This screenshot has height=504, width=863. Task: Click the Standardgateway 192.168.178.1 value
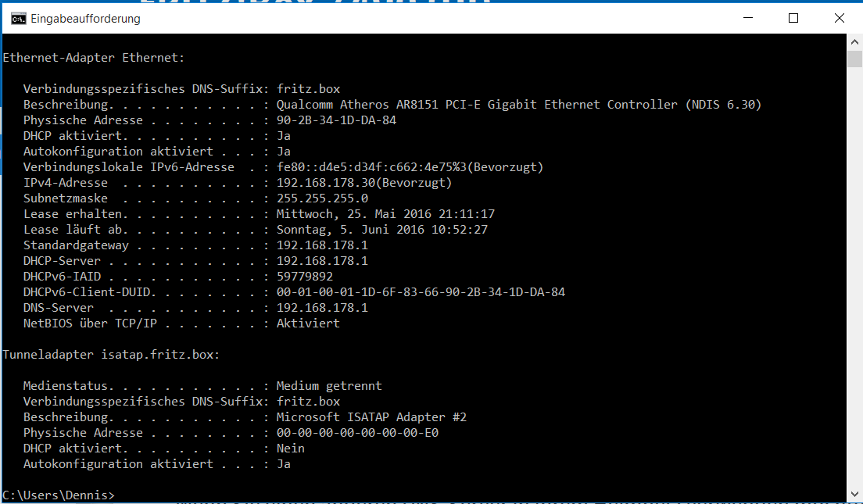point(322,245)
